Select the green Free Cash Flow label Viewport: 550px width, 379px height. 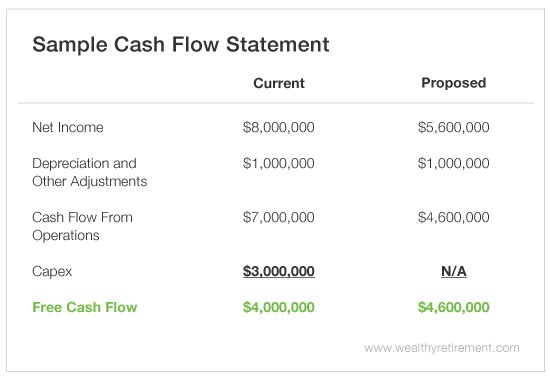pos(85,307)
